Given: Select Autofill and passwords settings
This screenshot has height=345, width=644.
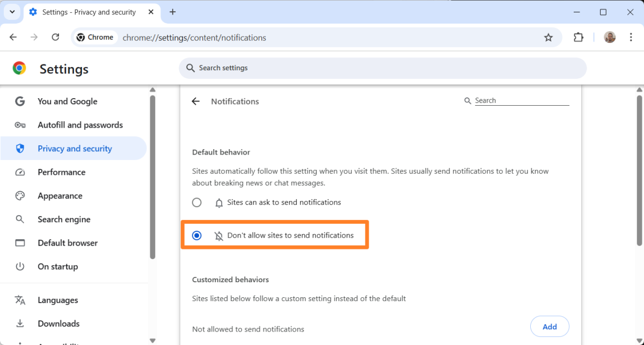Looking at the screenshot, I should (x=80, y=124).
